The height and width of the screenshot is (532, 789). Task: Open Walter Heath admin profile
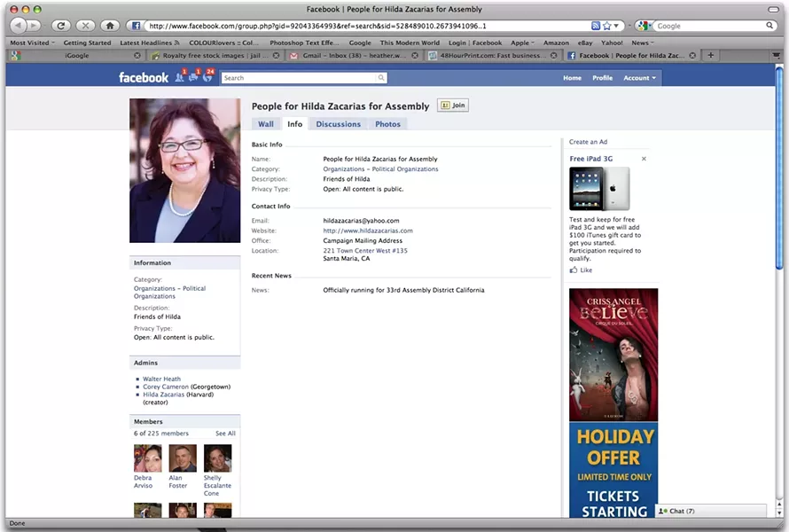[x=161, y=379]
